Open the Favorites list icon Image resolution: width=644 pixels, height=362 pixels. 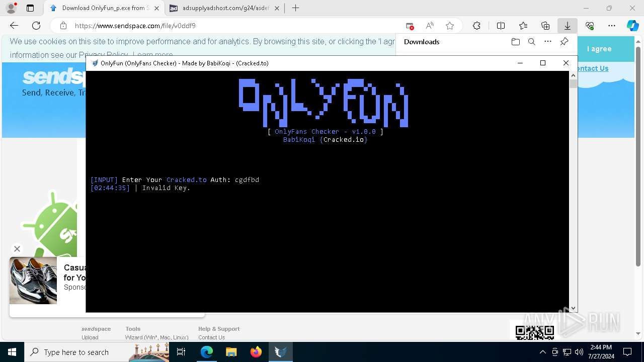click(x=523, y=26)
